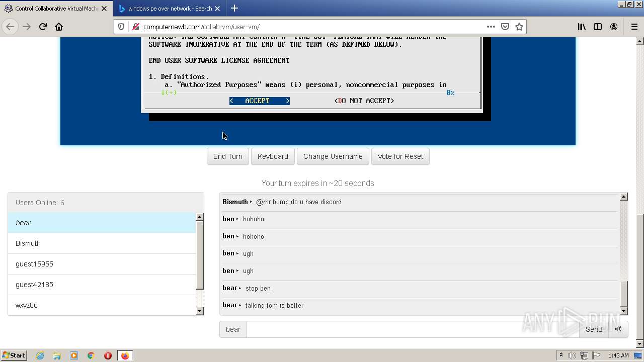The width and height of the screenshot is (644, 362).
Task: Reload the page with the refresh icon
Action: point(43,27)
